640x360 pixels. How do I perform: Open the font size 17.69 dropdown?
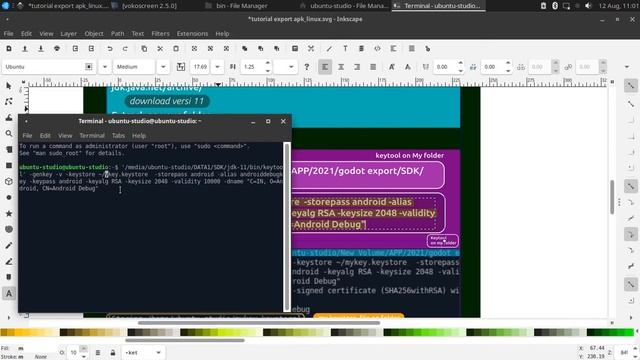tap(218, 67)
